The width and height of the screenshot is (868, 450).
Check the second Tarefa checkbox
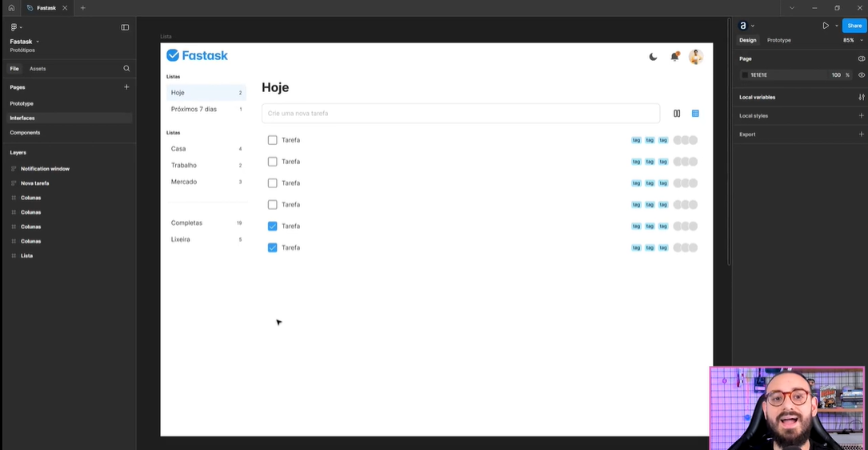pyautogui.click(x=272, y=162)
